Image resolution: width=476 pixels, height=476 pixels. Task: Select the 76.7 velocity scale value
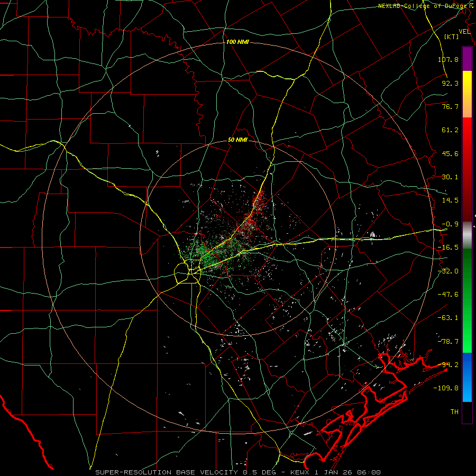click(450, 106)
